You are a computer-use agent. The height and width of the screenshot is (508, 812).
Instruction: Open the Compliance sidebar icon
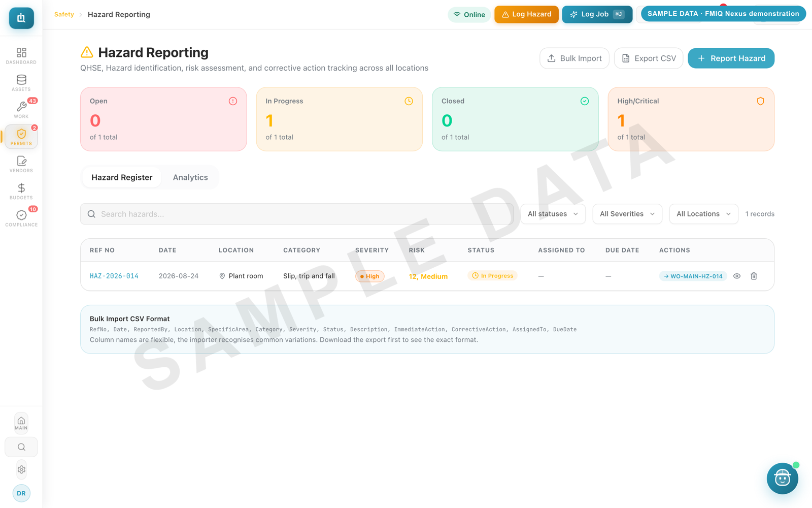pyautogui.click(x=21, y=218)
